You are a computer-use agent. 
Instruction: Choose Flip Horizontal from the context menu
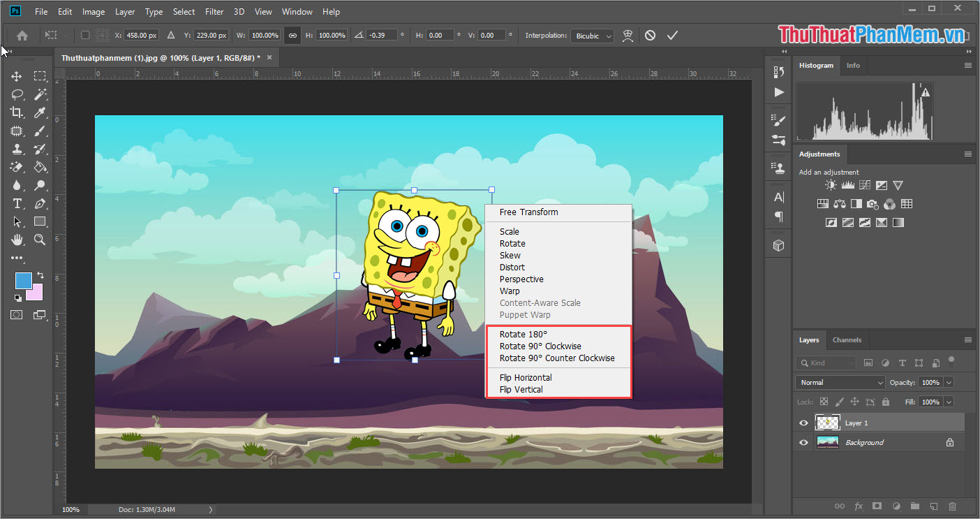tap(525, 377)
